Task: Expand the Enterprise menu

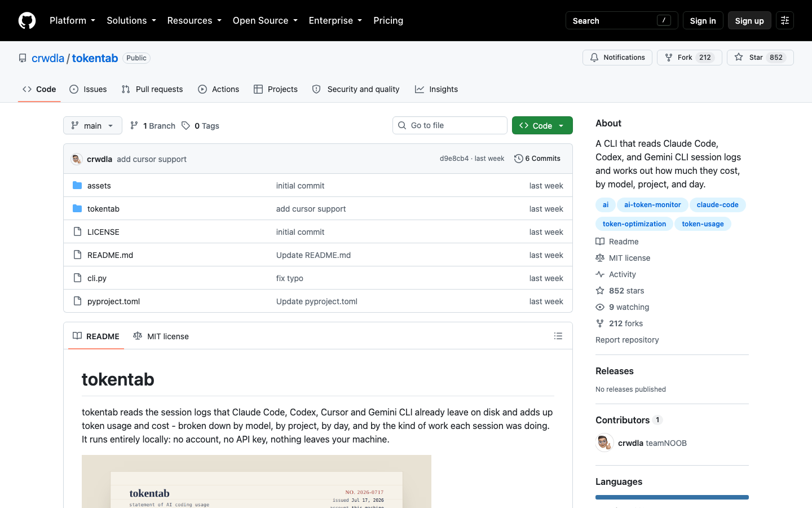Action: (x=336, y=20)
